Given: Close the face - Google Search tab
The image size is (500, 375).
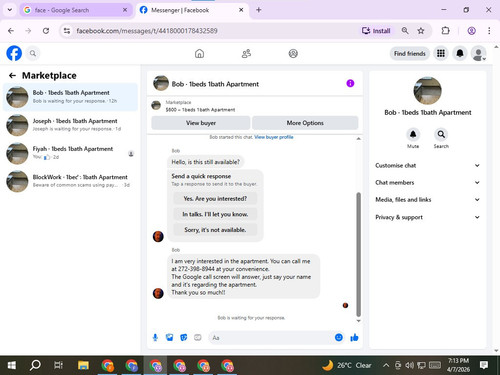Looking at the screenshot, I should point(125,10).
